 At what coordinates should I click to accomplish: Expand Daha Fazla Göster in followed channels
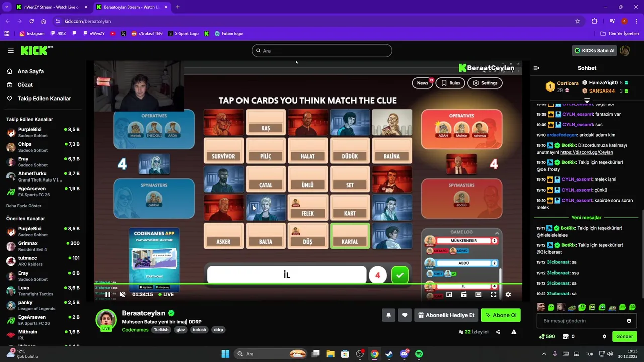[x=24, y=206]
